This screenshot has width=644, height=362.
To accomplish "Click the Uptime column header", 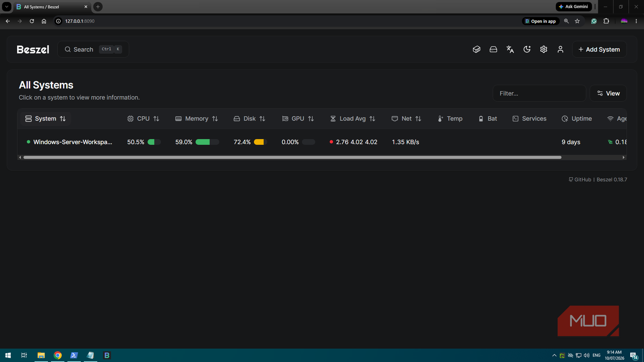I will point(576,119).
